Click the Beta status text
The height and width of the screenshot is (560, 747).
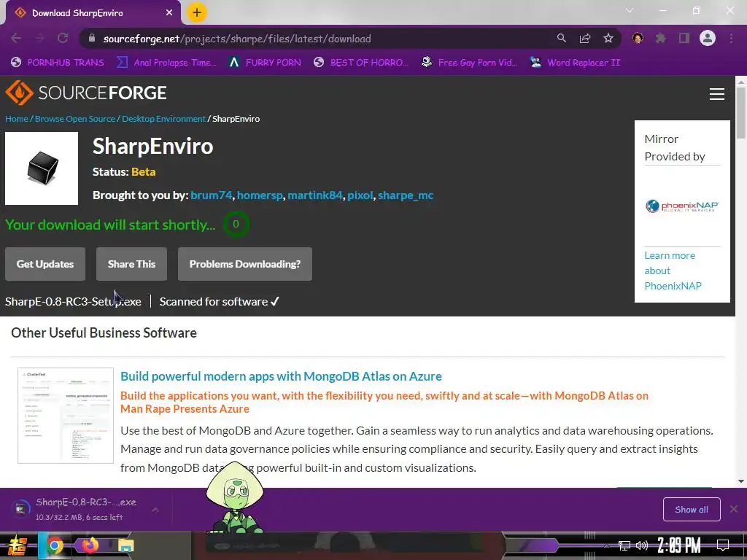(x=144, y=172)
